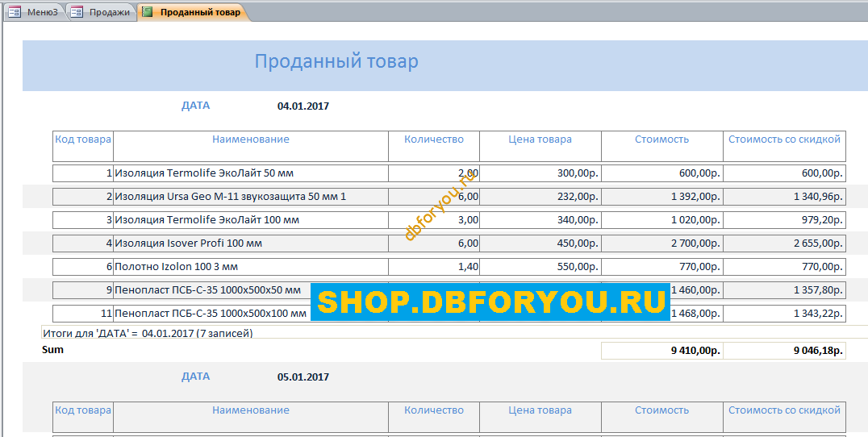The height and width of the screenshot is (437, 868).
Task: Click quantity 6,00 in Isover Profi row
Action: click(x=434, y=243)
